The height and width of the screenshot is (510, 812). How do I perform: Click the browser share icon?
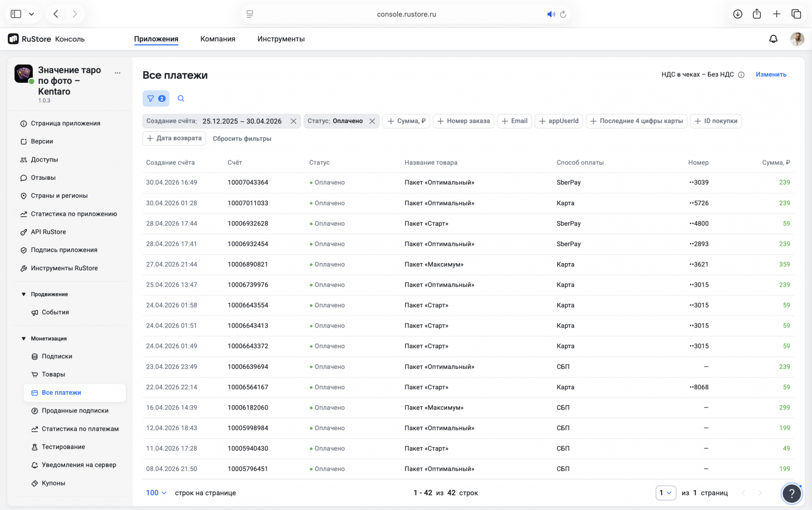point(757,14)
